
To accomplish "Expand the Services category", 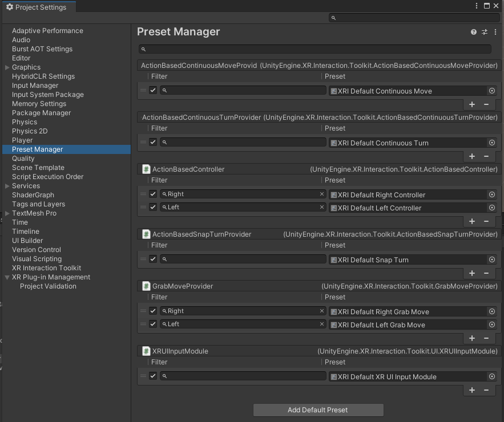I will 7,186.
